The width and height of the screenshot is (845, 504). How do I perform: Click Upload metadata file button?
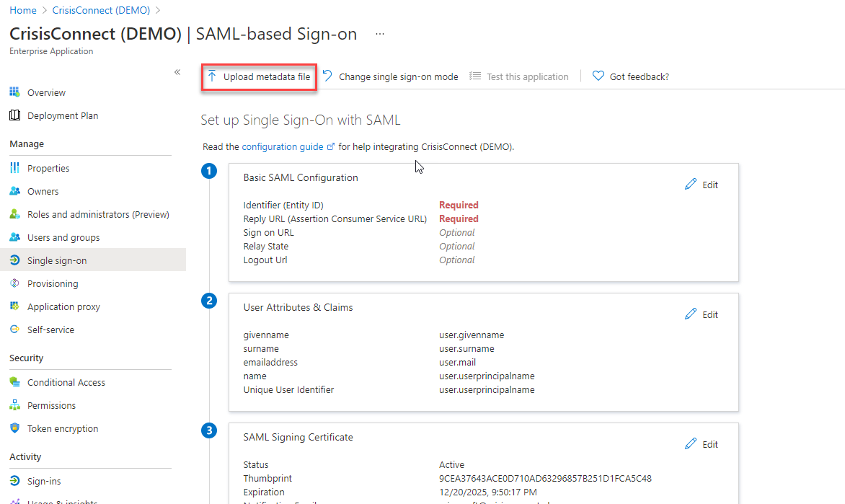point(260,77)
